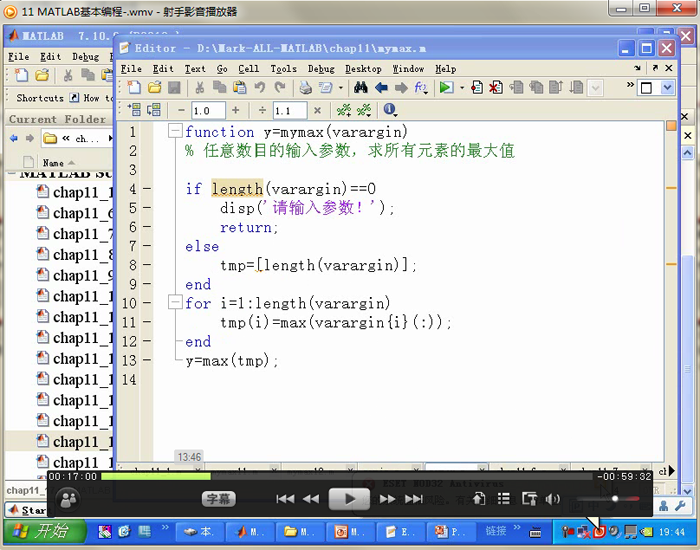Screen dimensions: 700x550
Task: Toggle mute with player speaker icon
Action: (553, 499)
